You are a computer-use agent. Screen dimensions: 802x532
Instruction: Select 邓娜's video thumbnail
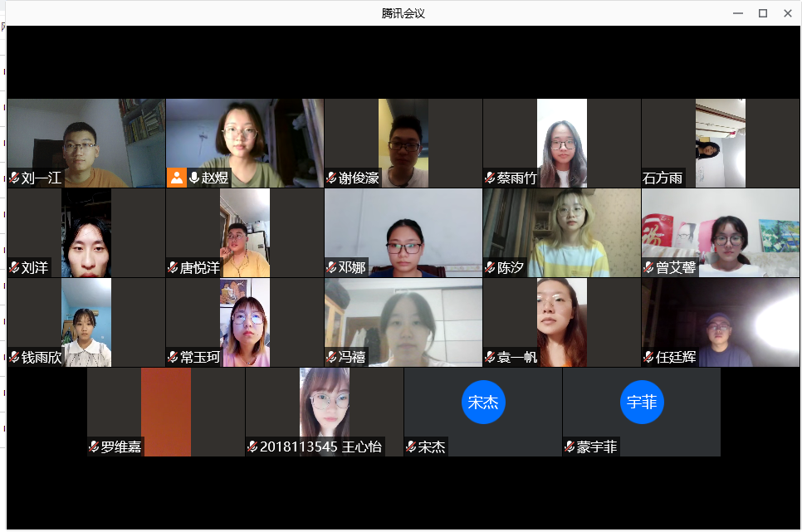[x=403, y=232]
